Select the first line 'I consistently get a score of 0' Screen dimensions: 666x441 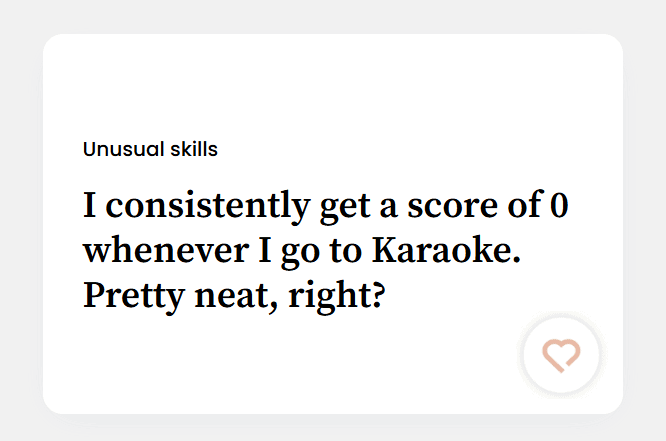(326, 207)
